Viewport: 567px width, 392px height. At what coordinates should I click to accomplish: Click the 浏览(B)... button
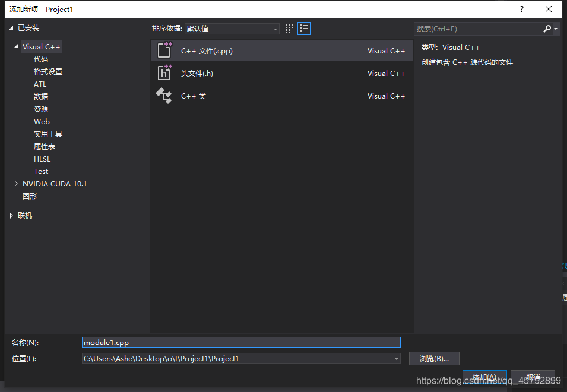point(434,358)
